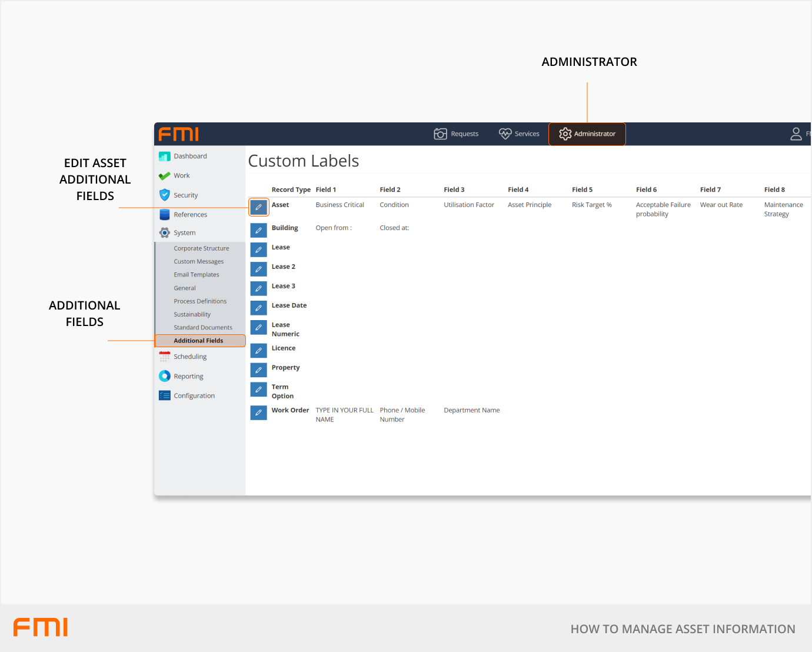Edit the Lease Date custom labels

[x=258, y=308]
